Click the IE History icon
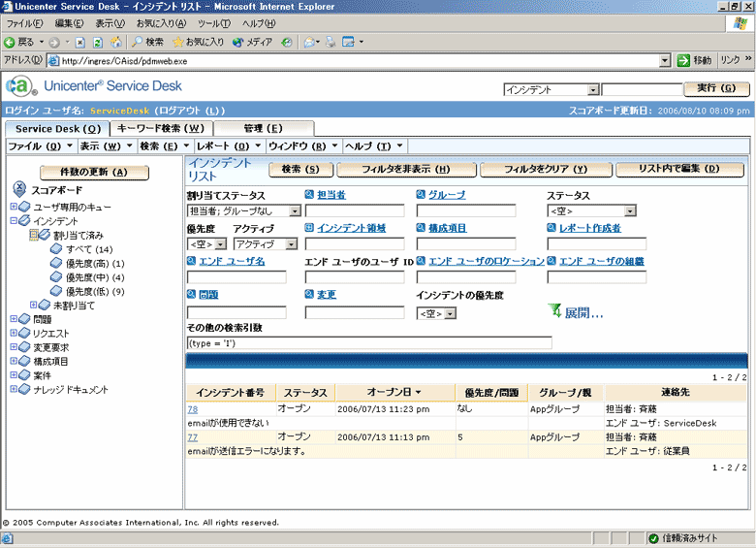 287,42
